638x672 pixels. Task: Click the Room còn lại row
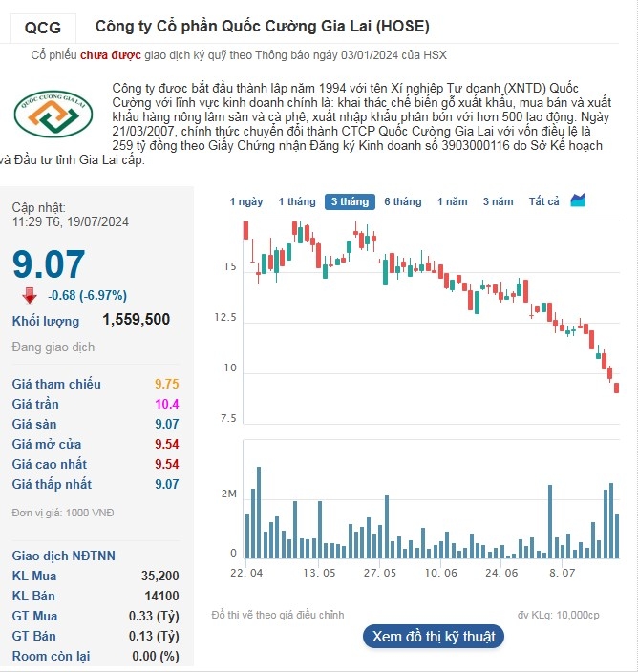pos(96,656)
